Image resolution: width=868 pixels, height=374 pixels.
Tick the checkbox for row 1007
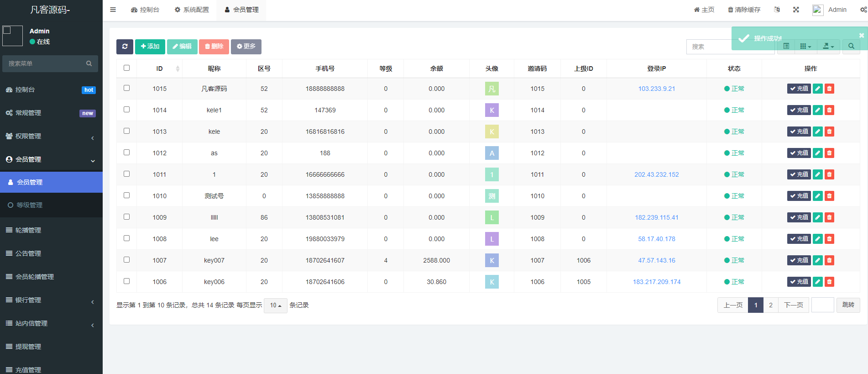126,260
